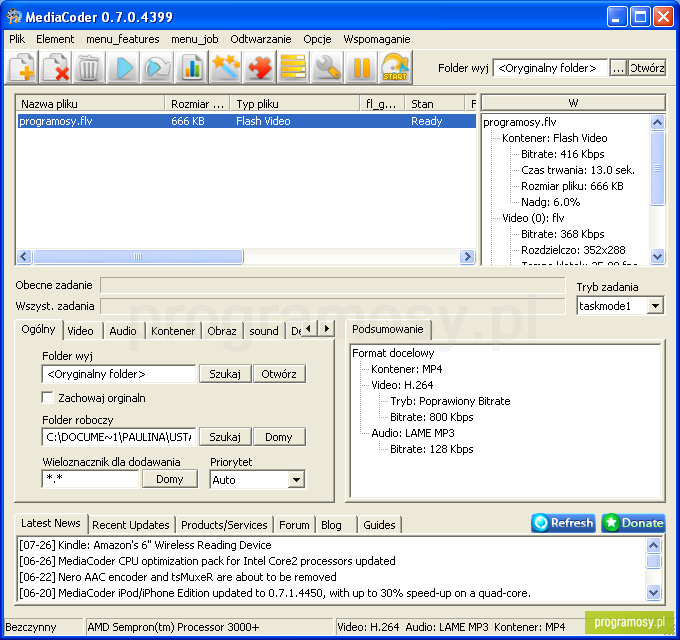Click the tab strip scroll-right arrow
Image resolution: width=680 pixels, height=640 pixels.
coord(327,329)
